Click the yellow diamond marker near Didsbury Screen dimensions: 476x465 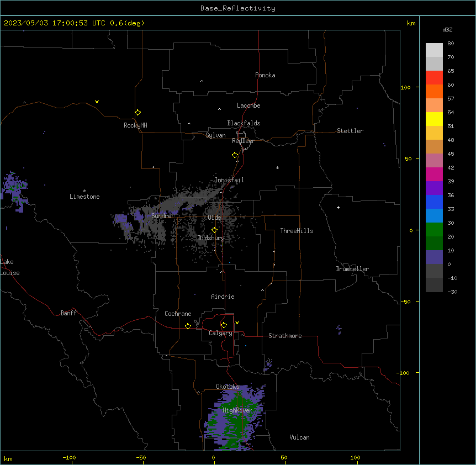point(214,230)
